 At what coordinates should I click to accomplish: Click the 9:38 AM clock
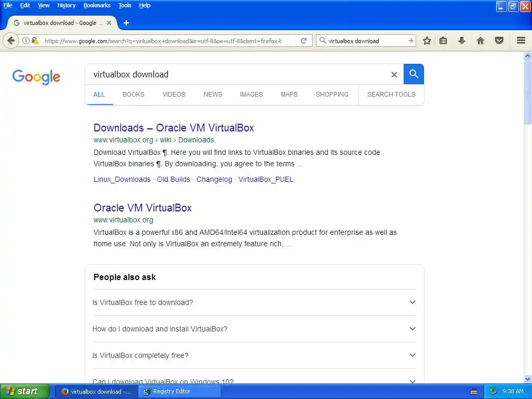click(x=513, y=391)
